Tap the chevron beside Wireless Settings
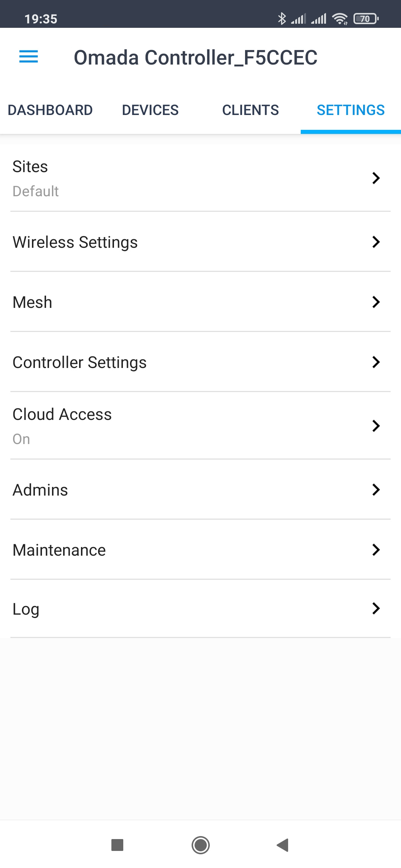 pyautogui.click(x=376, y=242)
